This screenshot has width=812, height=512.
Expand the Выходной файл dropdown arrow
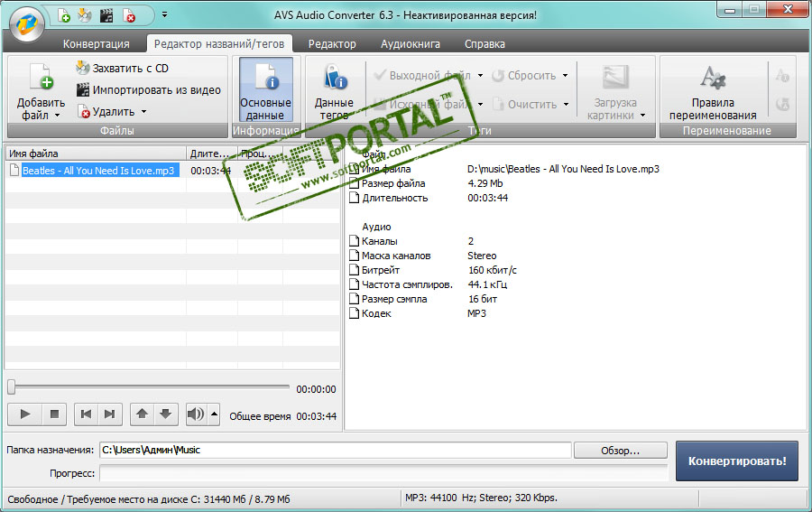pyautogui.click(x=480, y=76)
